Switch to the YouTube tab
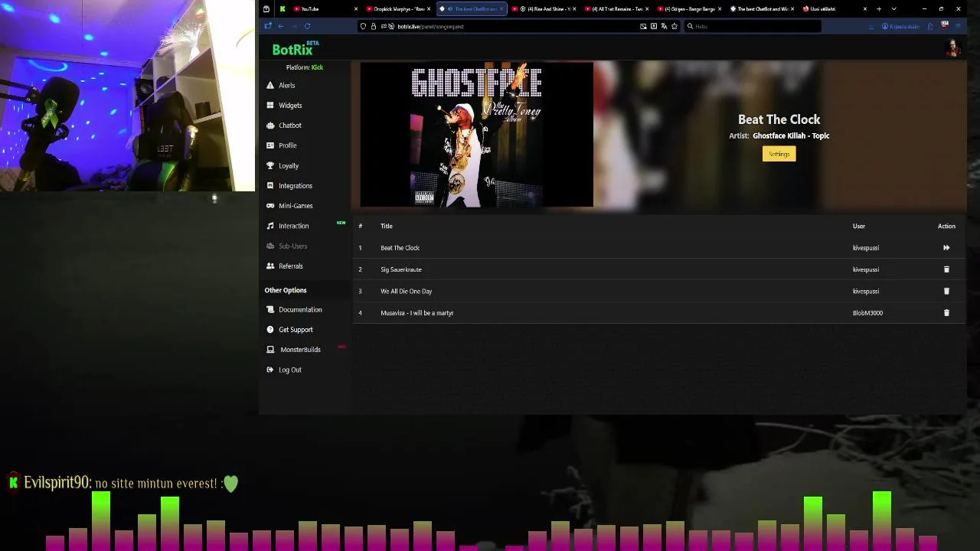This screenshot has width=980, height=551. tap(325, 9)
